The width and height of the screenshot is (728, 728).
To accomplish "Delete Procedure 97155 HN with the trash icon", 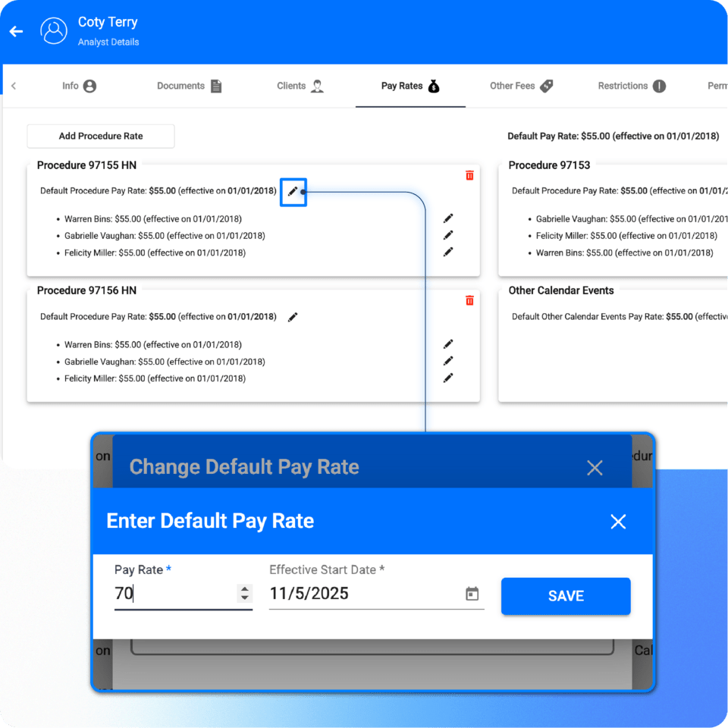I will tap(469, 174).
